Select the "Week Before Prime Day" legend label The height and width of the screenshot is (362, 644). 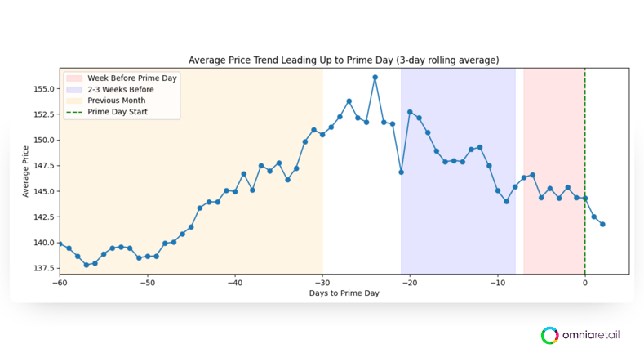click(x=132, y=78)
